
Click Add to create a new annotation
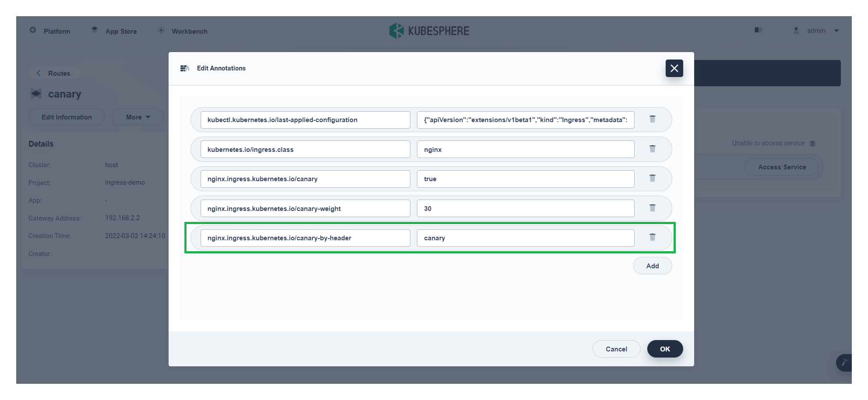652,266
